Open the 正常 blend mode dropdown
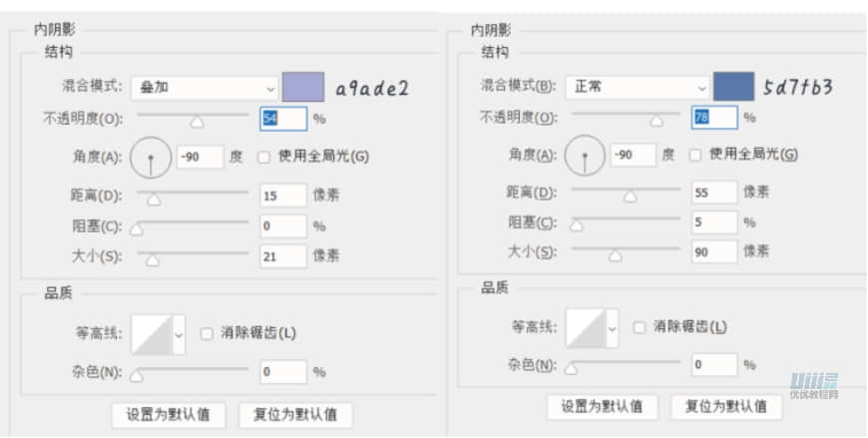This screenshot has height=438, width=868. coord(637,87)
